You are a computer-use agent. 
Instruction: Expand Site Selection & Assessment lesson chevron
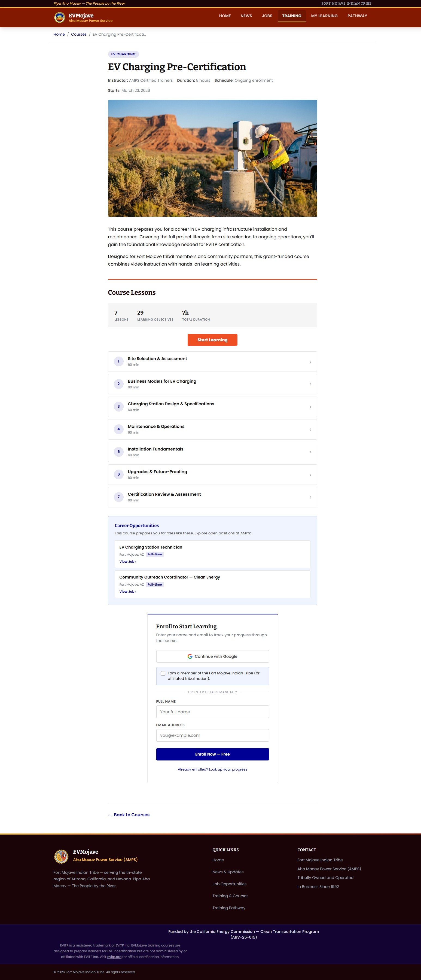coord(310,362)
